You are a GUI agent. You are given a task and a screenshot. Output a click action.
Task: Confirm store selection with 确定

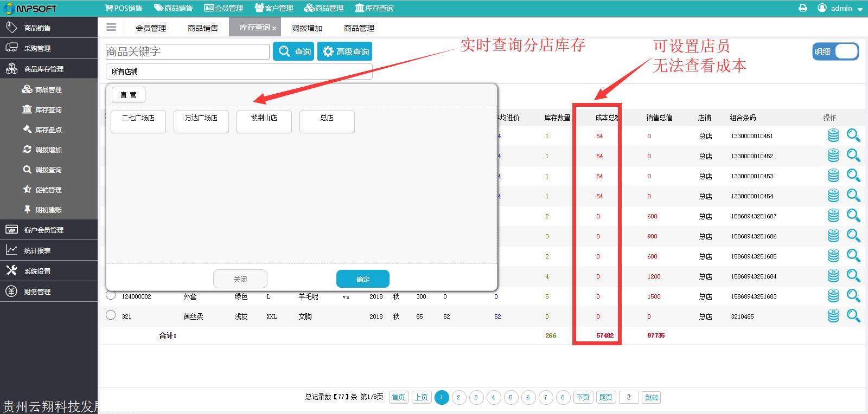pyautogui.click(x=363, y=279)
